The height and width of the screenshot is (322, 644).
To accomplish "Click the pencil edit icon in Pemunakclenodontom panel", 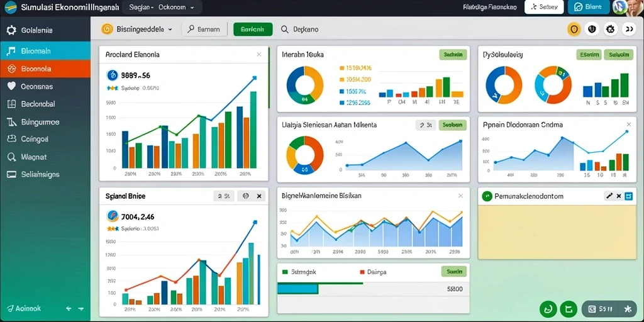I will 609,196.
